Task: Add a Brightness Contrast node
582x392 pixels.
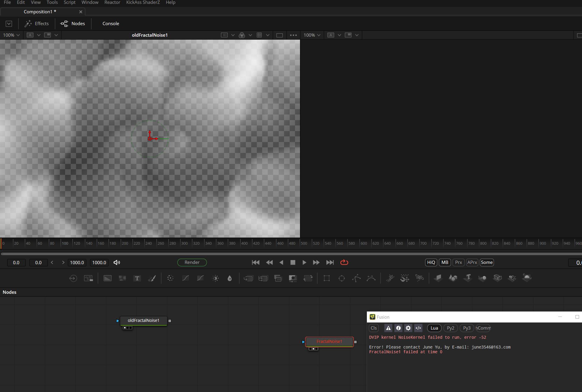Action: [215, 278]
